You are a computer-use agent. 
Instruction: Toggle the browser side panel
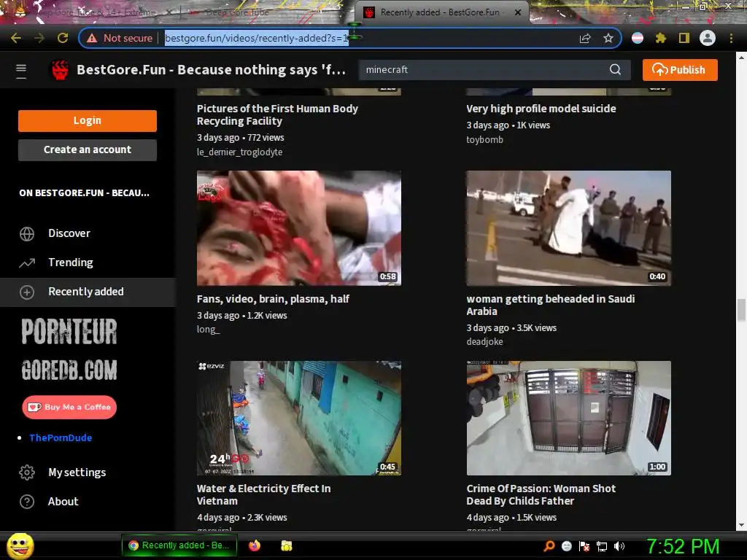pyautogui.click(x=684, y=38)
